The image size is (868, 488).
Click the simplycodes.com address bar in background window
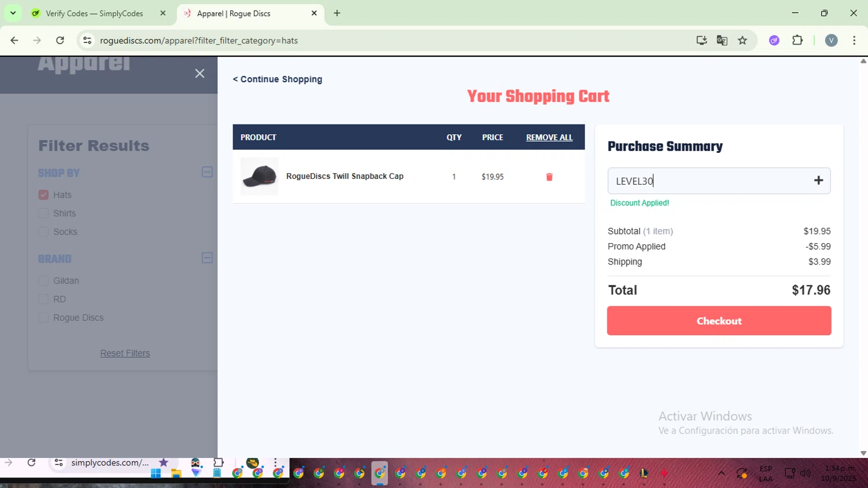pos(110,463)
